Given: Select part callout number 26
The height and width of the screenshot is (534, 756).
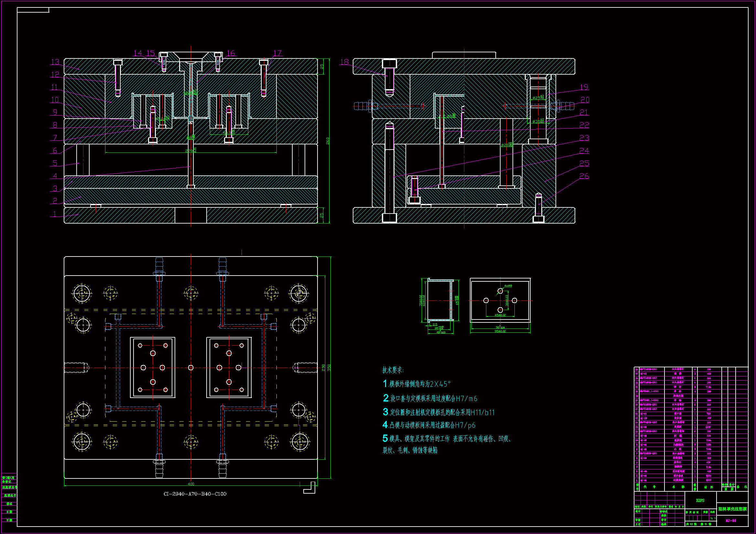Looking at the screenshot, I should pos(584,176).
